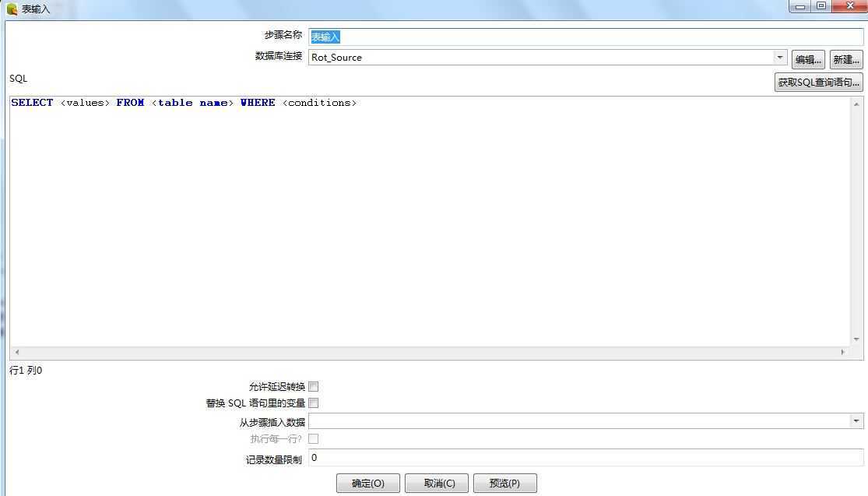Viewport: 868px width, 496px height.
Task: Click the 行1 列0 status text
Action: coord(26,371)
